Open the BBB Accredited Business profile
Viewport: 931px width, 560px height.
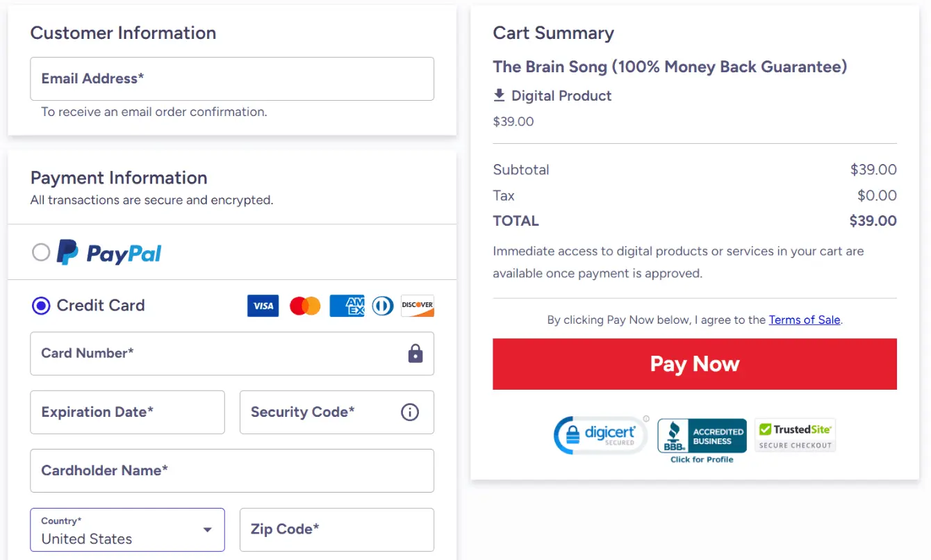coord(702,436)
